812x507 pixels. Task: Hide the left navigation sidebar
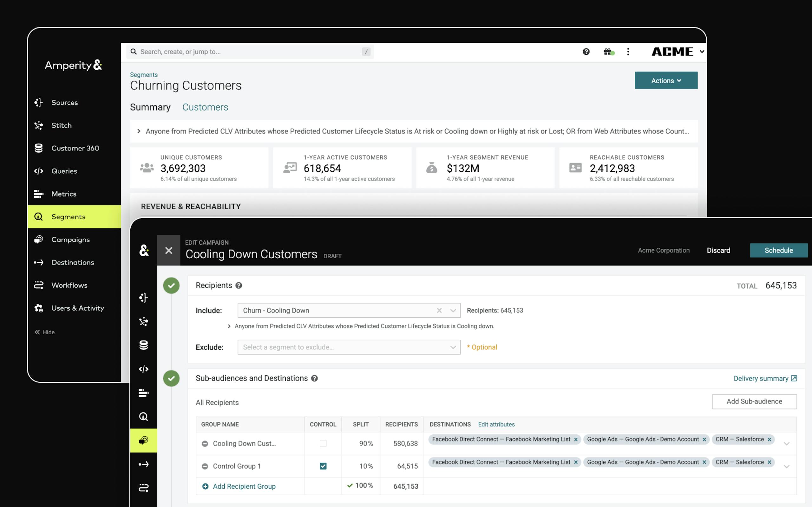(x=45, y=332)
